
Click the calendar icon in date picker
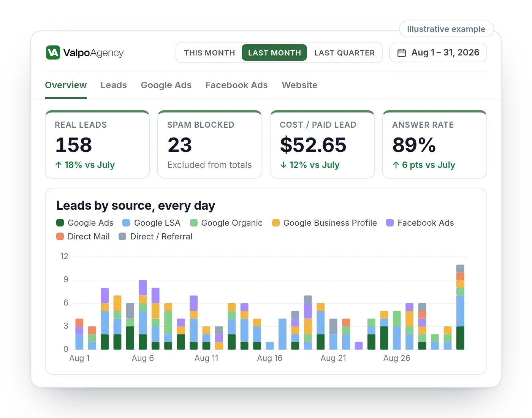click(402, 53)
